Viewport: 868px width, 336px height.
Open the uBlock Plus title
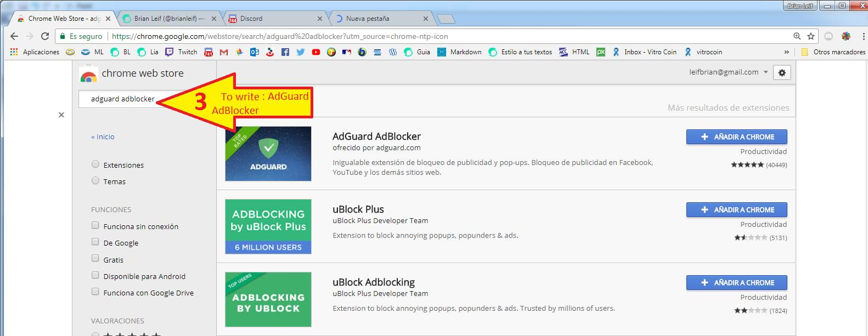coord(358,209)
